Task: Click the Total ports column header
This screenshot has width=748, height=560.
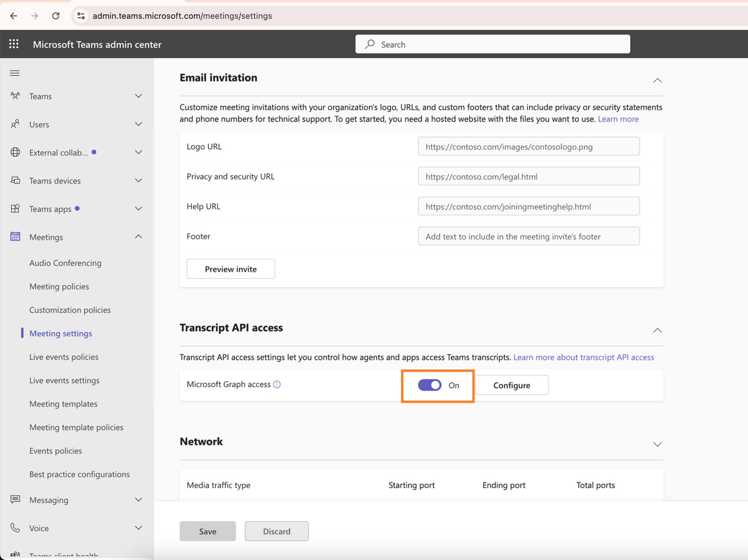Action: tap(595, 485)
